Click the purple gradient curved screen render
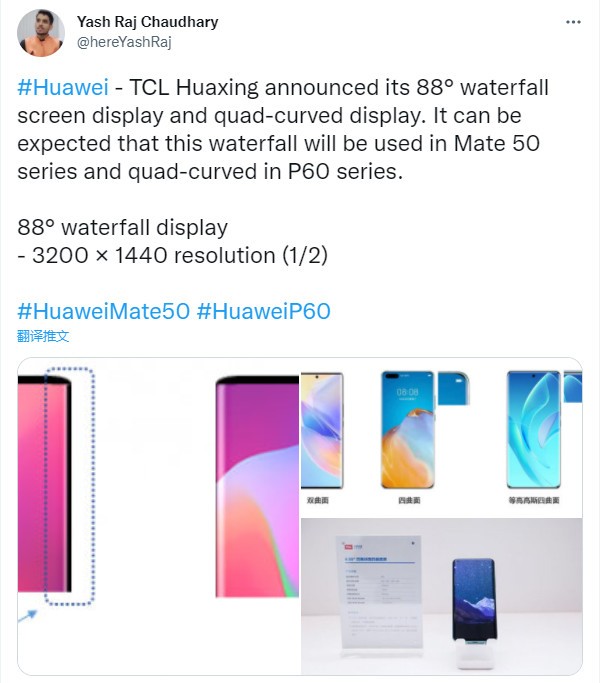This screenshot has height=683, width=603. coord(257,486)
